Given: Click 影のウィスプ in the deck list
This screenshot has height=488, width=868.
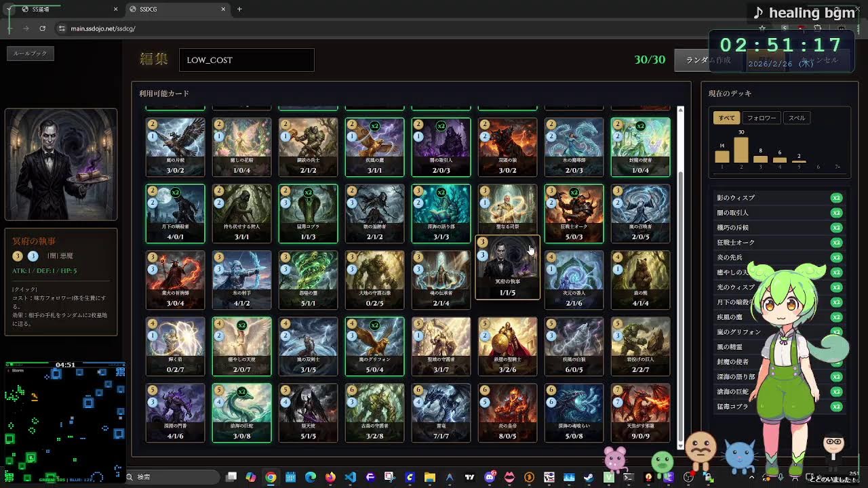Looking at the screenshot, I should point(779,198).
